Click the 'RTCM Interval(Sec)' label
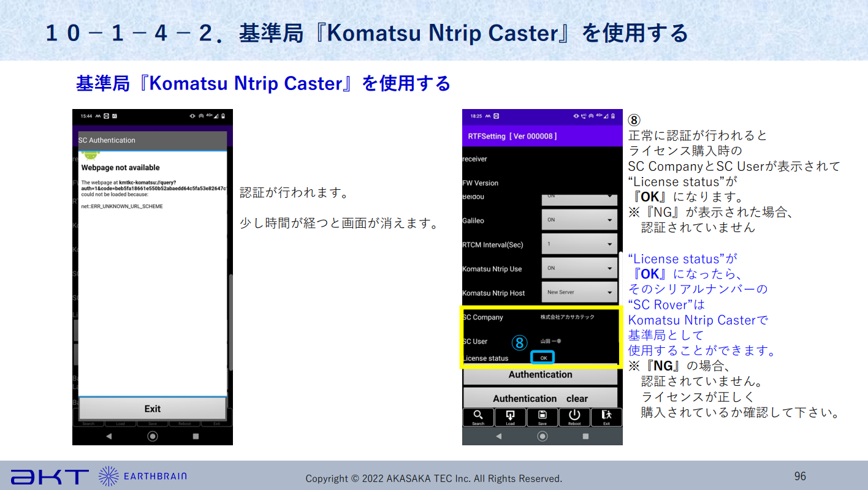The width and height of the screenshot is (868, 490). [493, 244]
